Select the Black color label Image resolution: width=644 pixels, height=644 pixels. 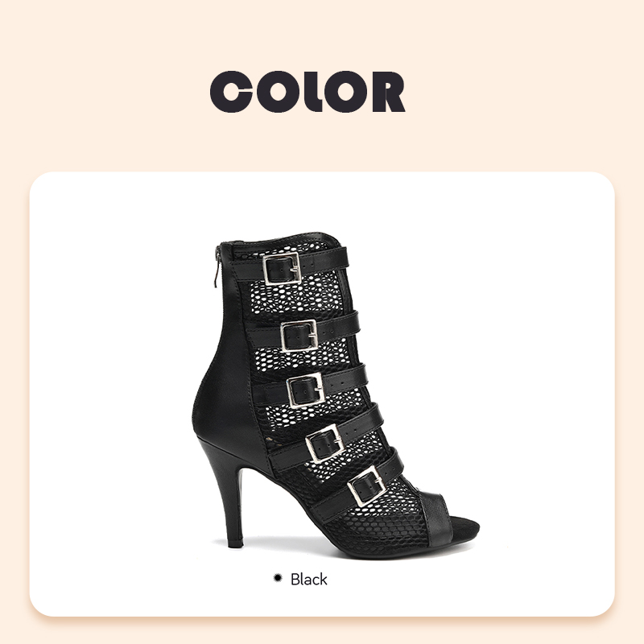coord(309,579)
